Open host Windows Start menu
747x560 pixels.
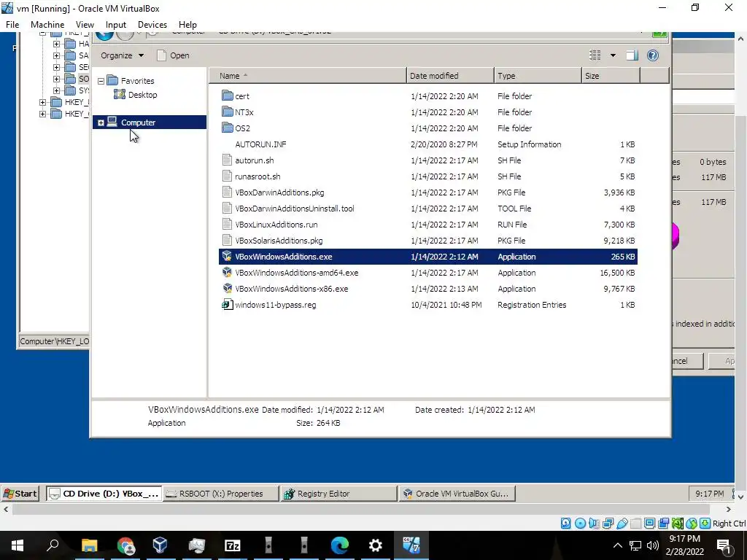click(18, 545)
